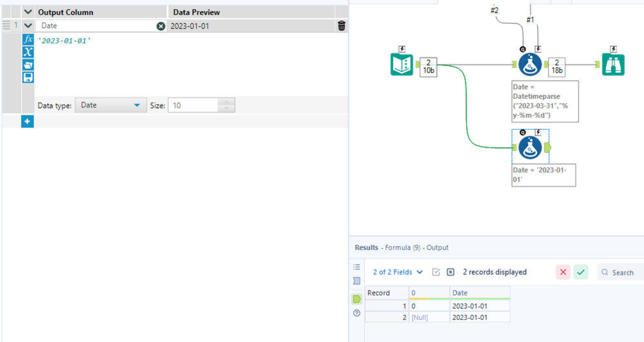The height and width of the screenshot is (342, 644).
Task: Click the Size field showing 10
Action: [x=193, y=105]
